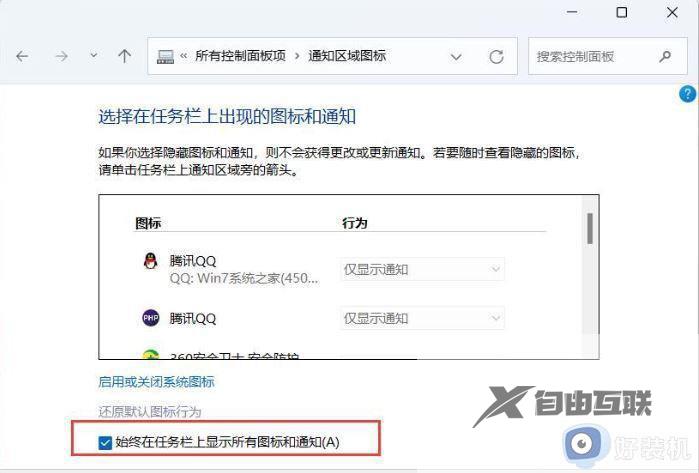Click the double chevron before 所有控制面板项
Viewport: 699px width, 473px height.
[x=184, y=56]
